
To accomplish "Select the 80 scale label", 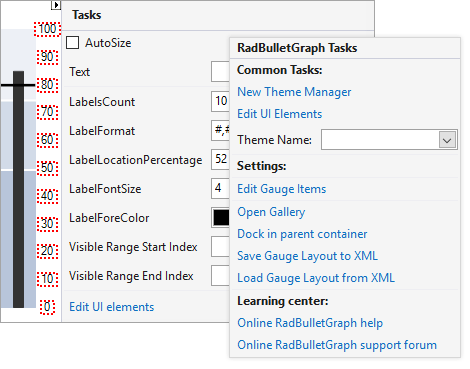I will 47,85.
